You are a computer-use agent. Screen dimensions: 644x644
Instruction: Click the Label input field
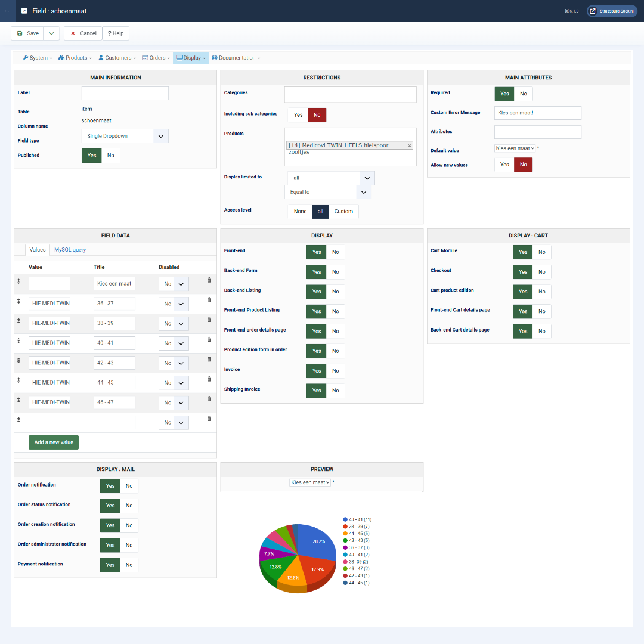click(x=125, y=93)
